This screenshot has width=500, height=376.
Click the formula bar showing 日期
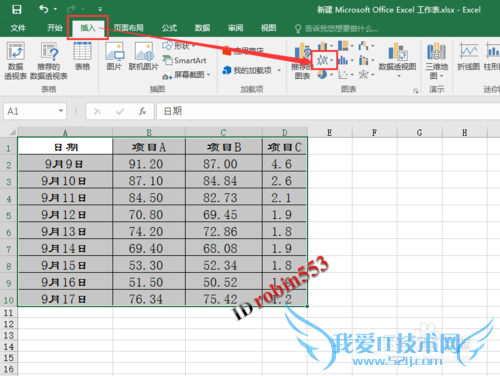tap(328, 111)
